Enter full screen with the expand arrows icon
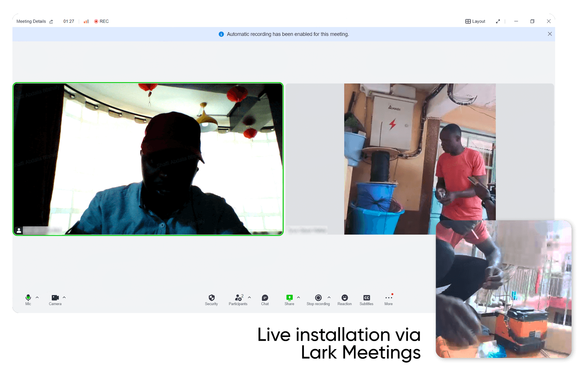The width and height of the screenshot is (588, 378). click(x=498, y=21)
